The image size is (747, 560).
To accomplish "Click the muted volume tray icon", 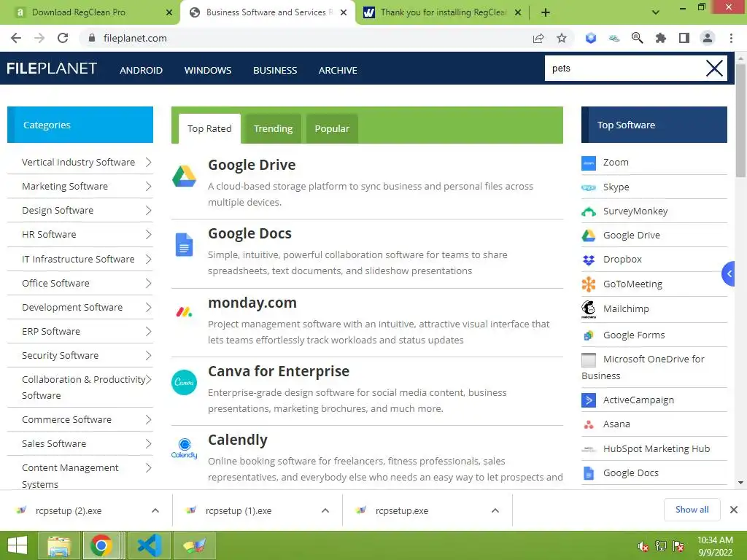I will 643,546.
